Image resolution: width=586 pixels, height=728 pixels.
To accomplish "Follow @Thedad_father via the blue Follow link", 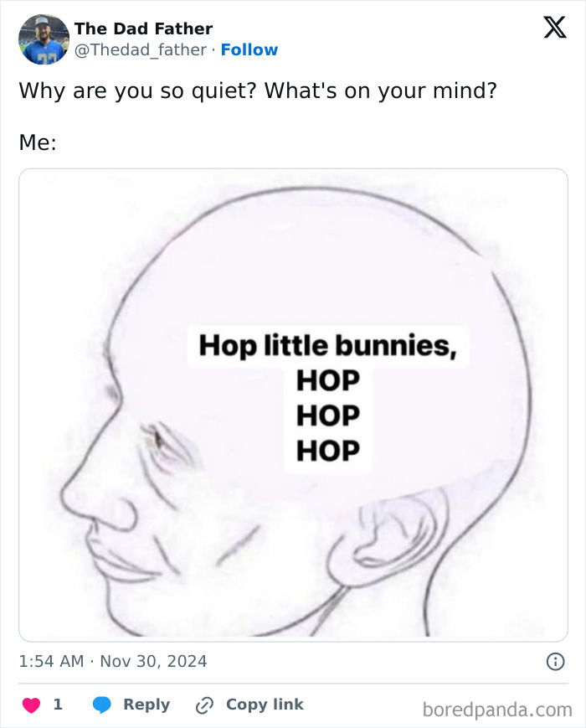I will tap(248, 50).
